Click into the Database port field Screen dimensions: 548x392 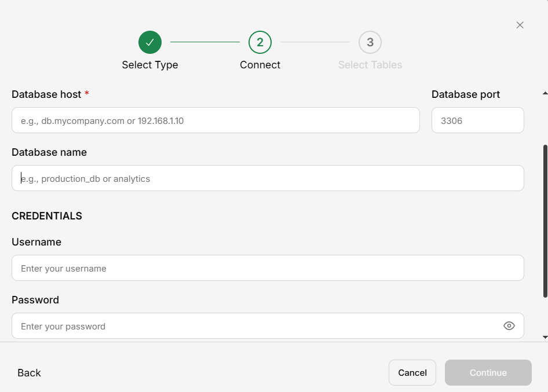pyautogui.click(x=477, y=120)
